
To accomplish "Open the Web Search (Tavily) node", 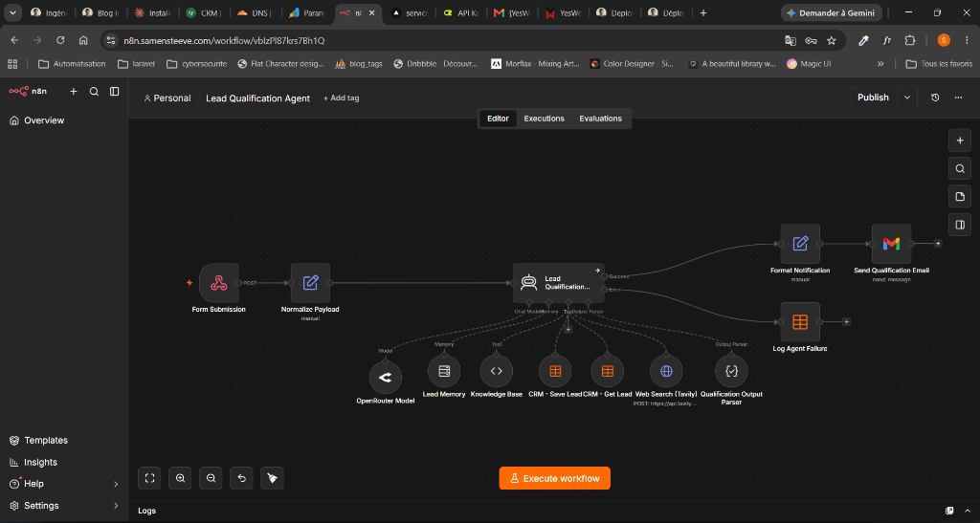I will pyautogui.click(x=666, y=371).
